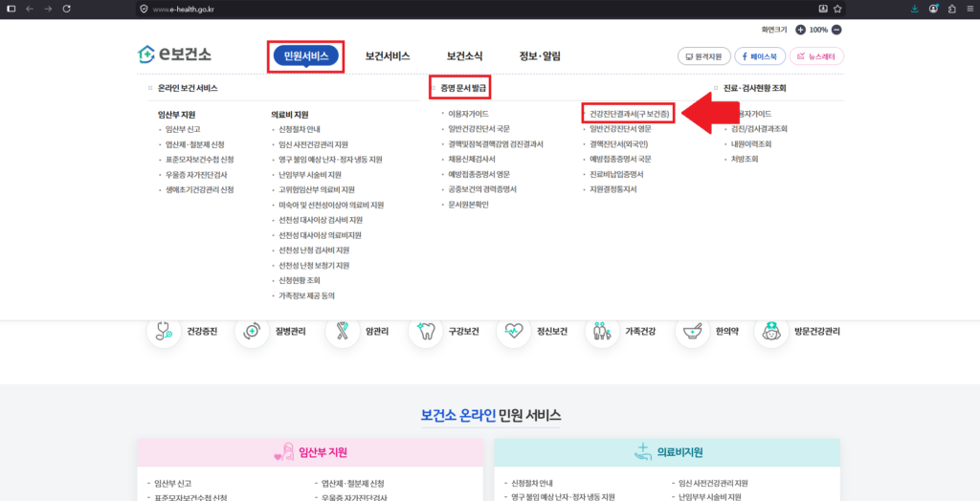This screenshot has height=501, width=980.
Task: Select the 정보·알림 main menu
Action: (x=540, y=56)
